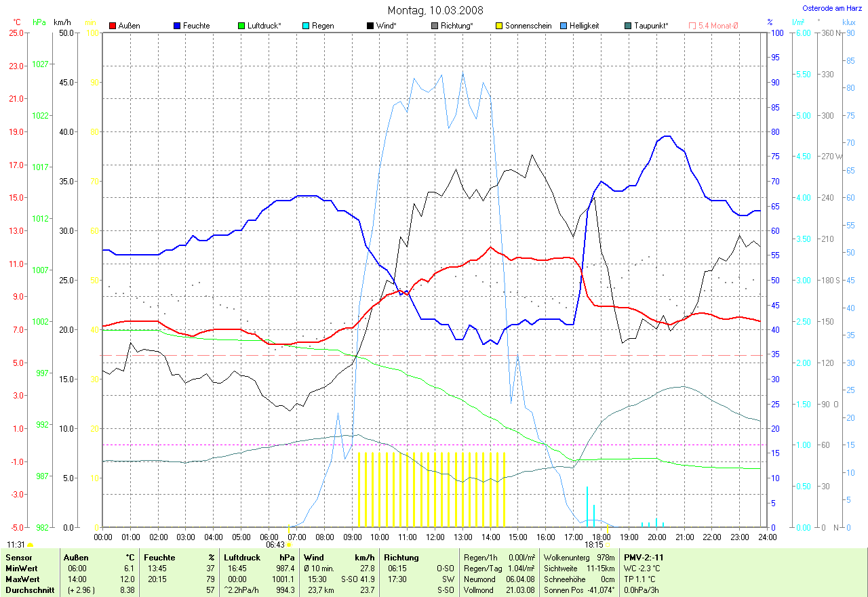Click the sun icon beside 11:31
Screen dimensions: 868x597
click(31, 544)
